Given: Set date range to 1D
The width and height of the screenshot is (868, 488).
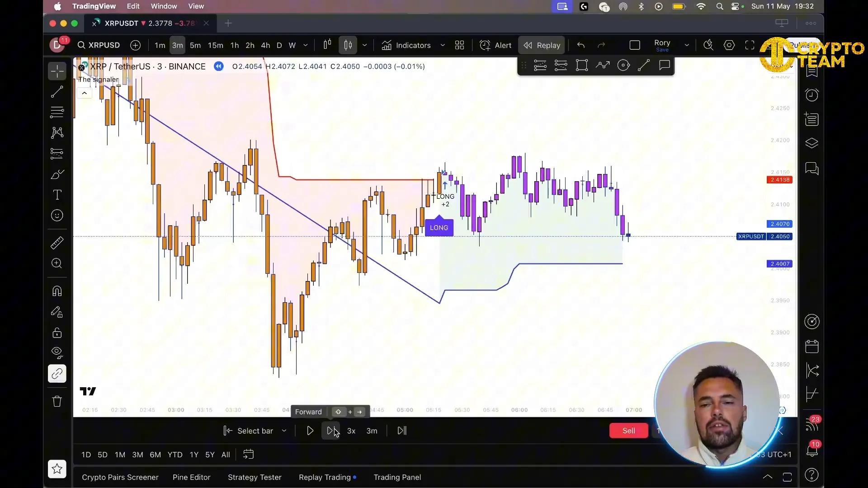Looking at the screenshot, I should tap(86, 455).
